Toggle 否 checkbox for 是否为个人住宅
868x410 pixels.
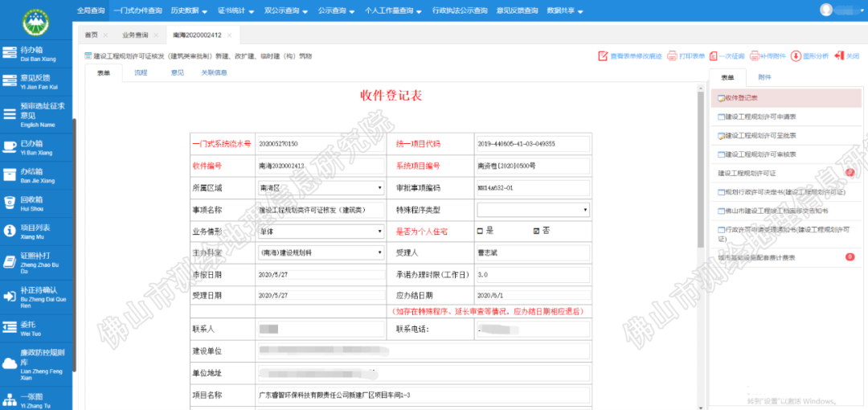(x=536, y=231)
